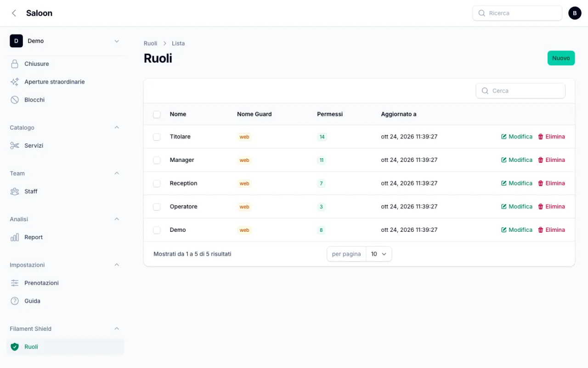The height and width of the screenshot is (368, 588).
Task: Open the user avatar B menu
Action: click(x=575, y=13)
